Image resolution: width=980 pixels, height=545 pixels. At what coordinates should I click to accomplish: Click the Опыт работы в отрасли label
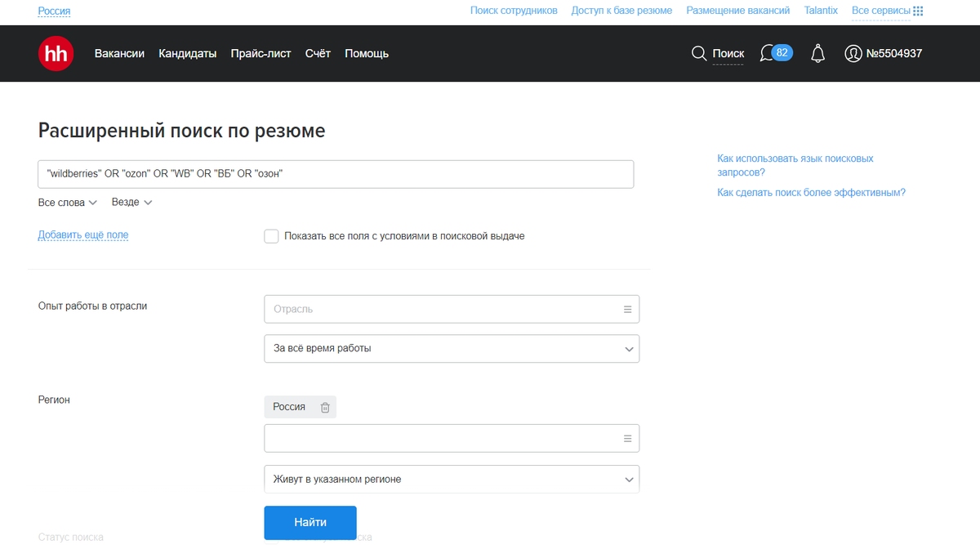tap(92, 306)
